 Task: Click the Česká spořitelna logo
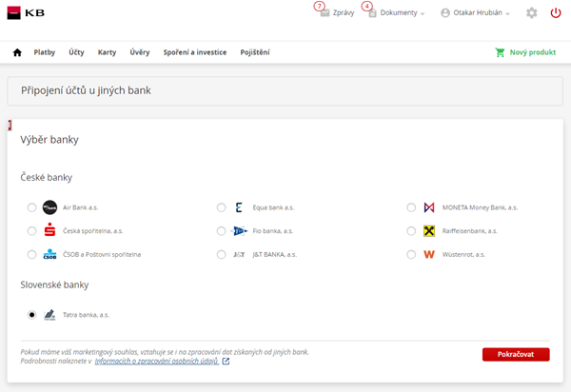pos(49,231)
